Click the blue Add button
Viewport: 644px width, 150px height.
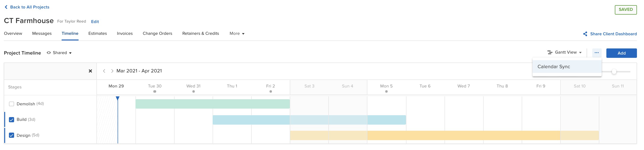pyautogui.click(x=621, y=53)
